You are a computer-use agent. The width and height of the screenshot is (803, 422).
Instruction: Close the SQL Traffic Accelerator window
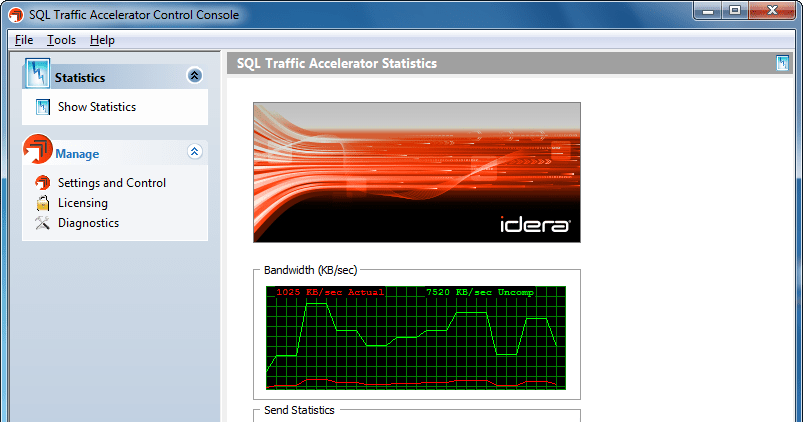[x=773, y=10]
